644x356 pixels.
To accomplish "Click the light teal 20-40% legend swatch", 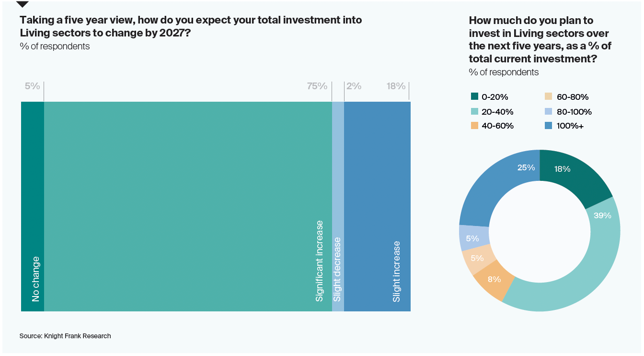I will [x=474, y=112].
